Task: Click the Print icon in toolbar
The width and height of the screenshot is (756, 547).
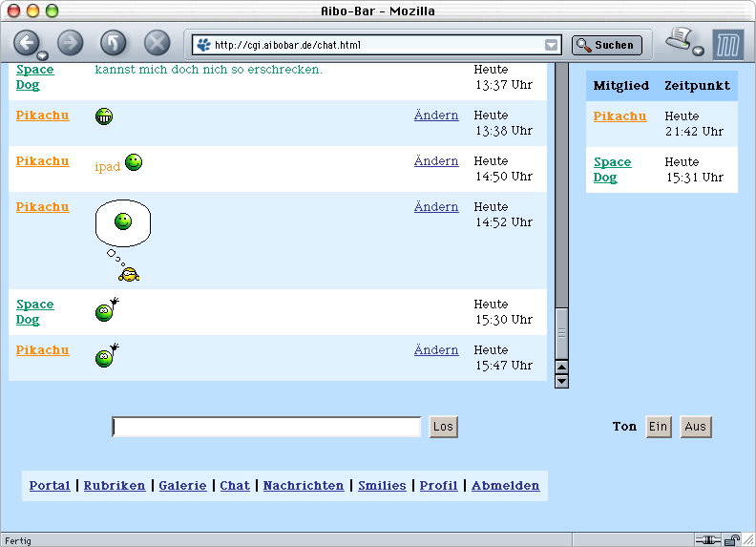Action: coord(679,39)
